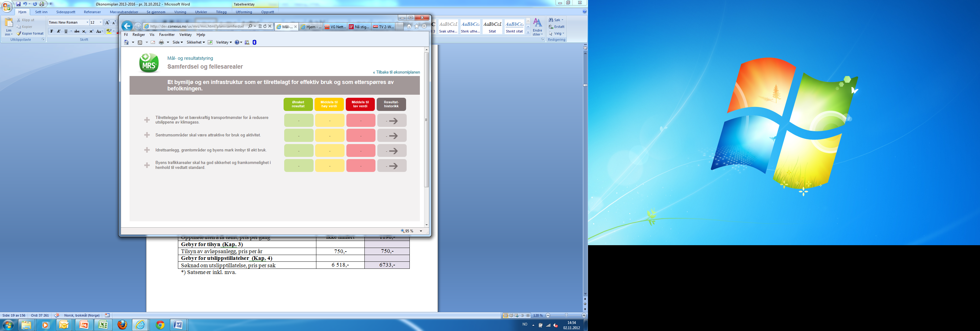Image resolution: width=980 pixels, height=331 pixels.
Task: Click the printer icon in browser command bar
Action: [x=161, y=42]
